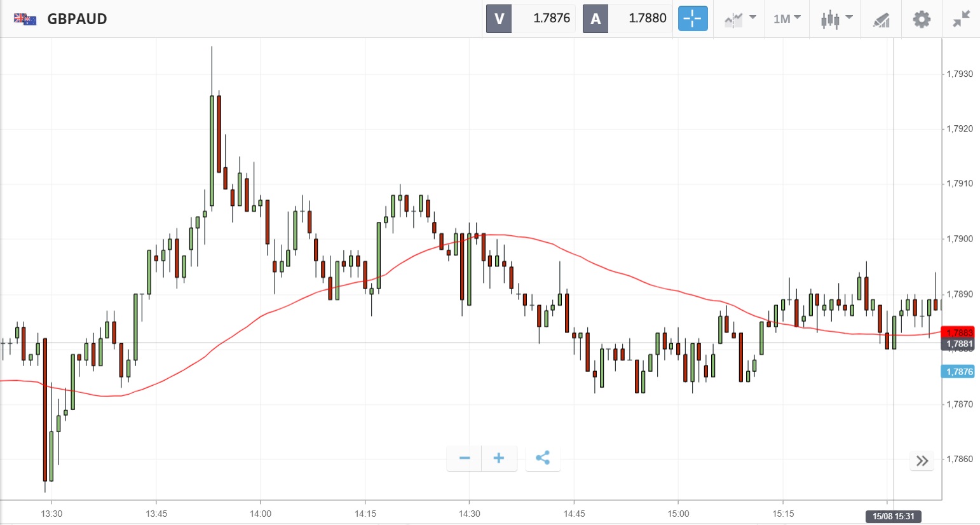Viewport: 980px width, 525px height.
Task: Toggle the crosshair cursor button
Action: tap(692, 18)
